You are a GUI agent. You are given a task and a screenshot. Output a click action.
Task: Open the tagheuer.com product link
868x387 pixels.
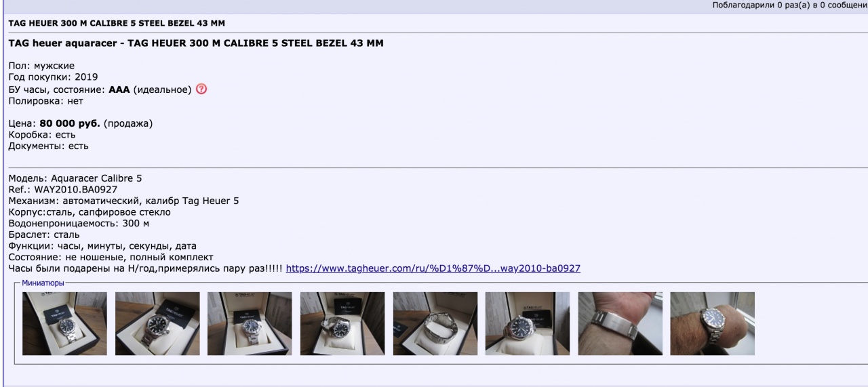tap(433, 268)
